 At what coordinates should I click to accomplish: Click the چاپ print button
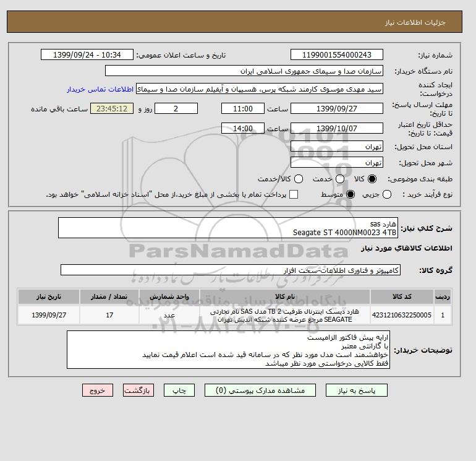(x=179, y=390)
